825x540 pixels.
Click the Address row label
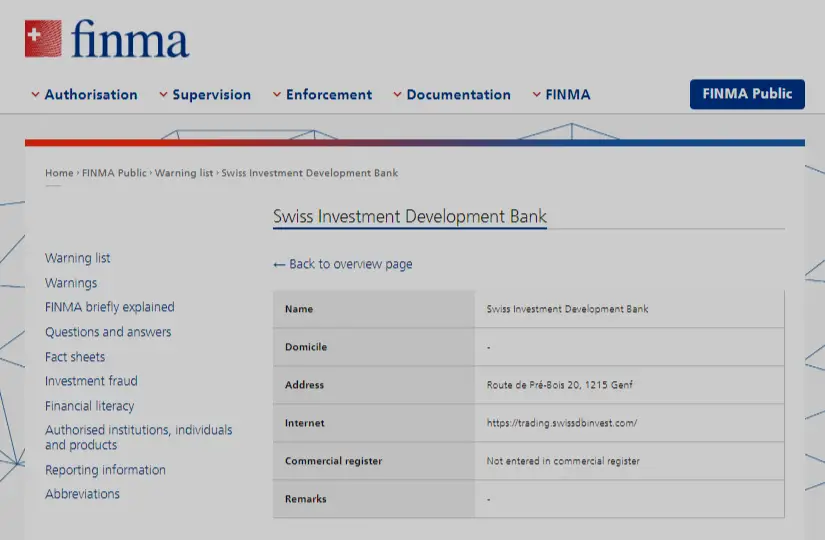[304, 385]
